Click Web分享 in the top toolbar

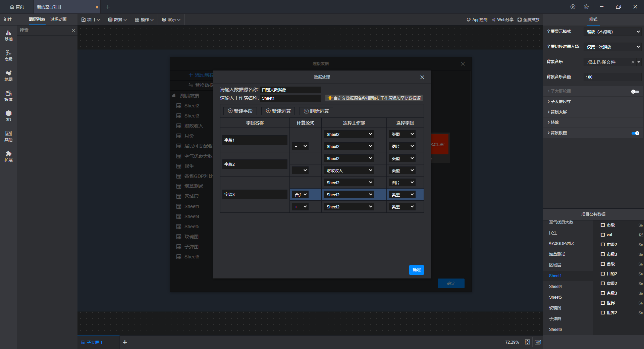(x=502, y=20)
